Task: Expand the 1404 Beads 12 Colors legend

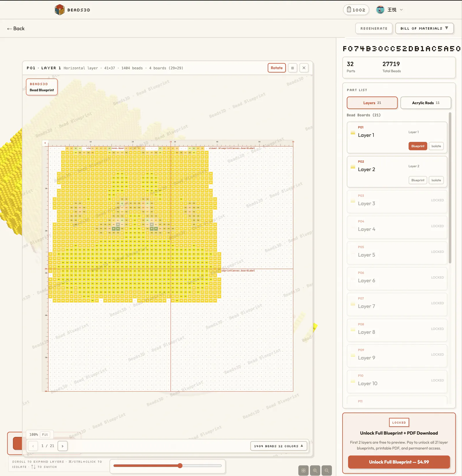Action: (278, 446)
